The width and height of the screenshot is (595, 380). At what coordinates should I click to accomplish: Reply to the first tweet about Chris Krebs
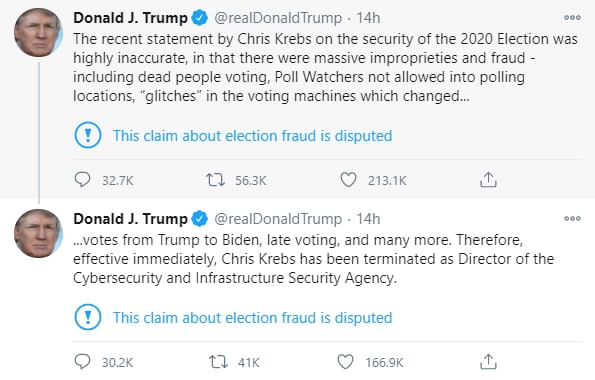82,180
